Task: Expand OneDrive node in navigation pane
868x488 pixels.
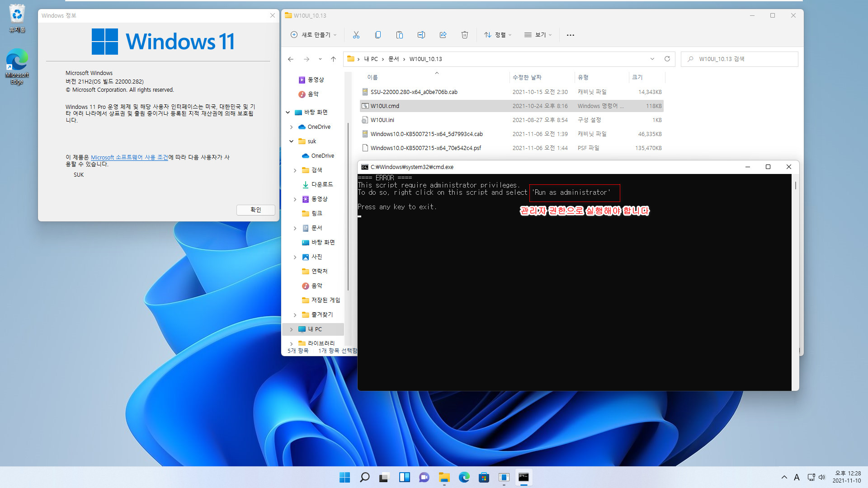Action: (x=292, y=127)
